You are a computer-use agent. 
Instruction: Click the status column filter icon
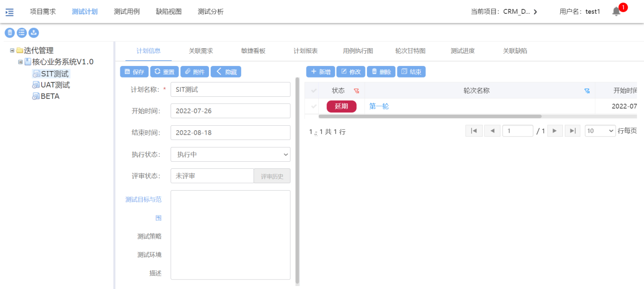click(356, 91)
